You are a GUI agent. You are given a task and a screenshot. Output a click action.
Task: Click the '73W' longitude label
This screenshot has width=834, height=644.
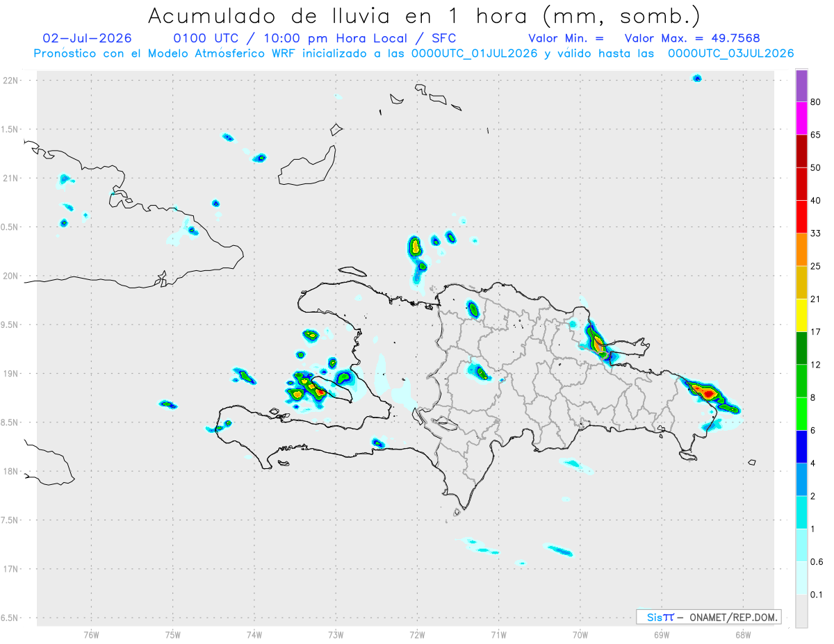click(336, 634)
